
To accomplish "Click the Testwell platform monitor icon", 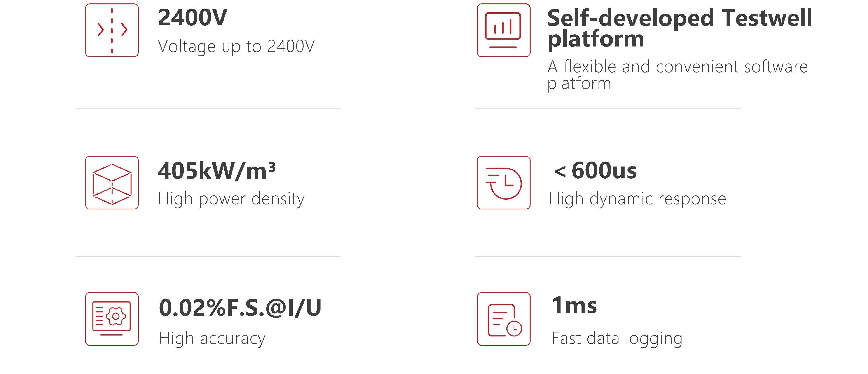I will [x=504, y=30].
